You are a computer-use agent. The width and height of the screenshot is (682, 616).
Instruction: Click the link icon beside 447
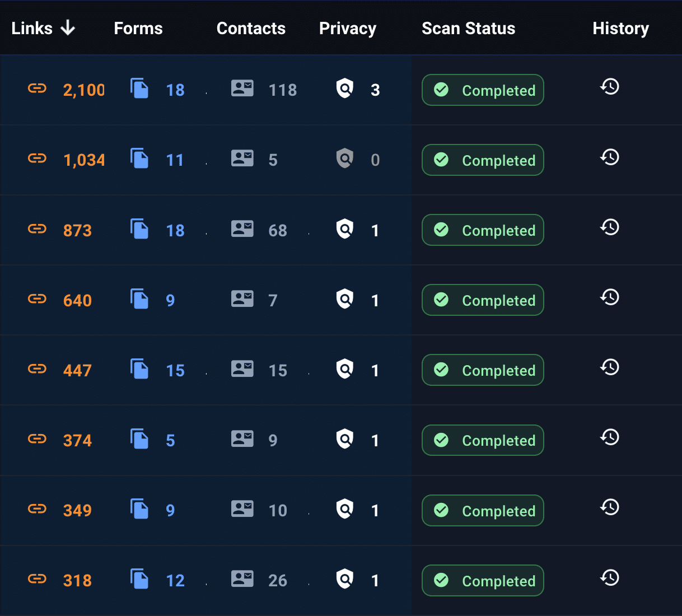[x=37, y=368]
